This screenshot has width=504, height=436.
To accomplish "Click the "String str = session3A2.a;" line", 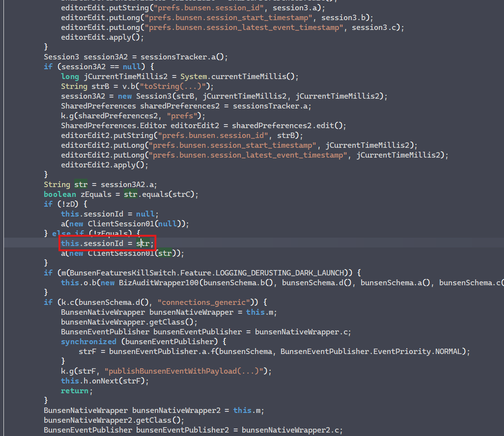I will pos(101,185).
